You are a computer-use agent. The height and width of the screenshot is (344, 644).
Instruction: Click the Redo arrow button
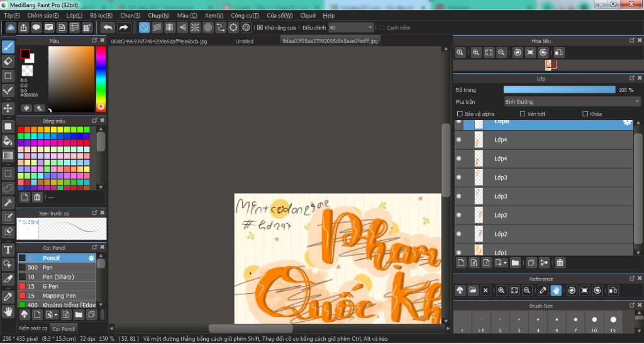point(123,28)
